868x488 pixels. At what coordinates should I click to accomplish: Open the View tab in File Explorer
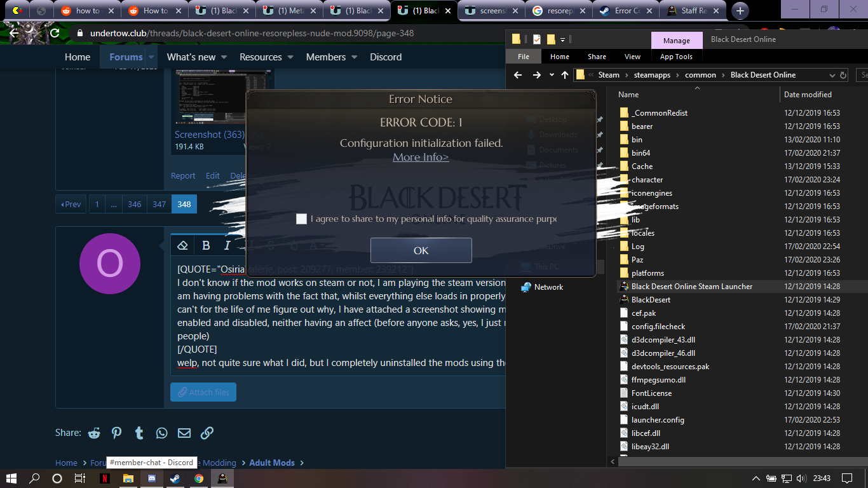(x=632, y=57)
